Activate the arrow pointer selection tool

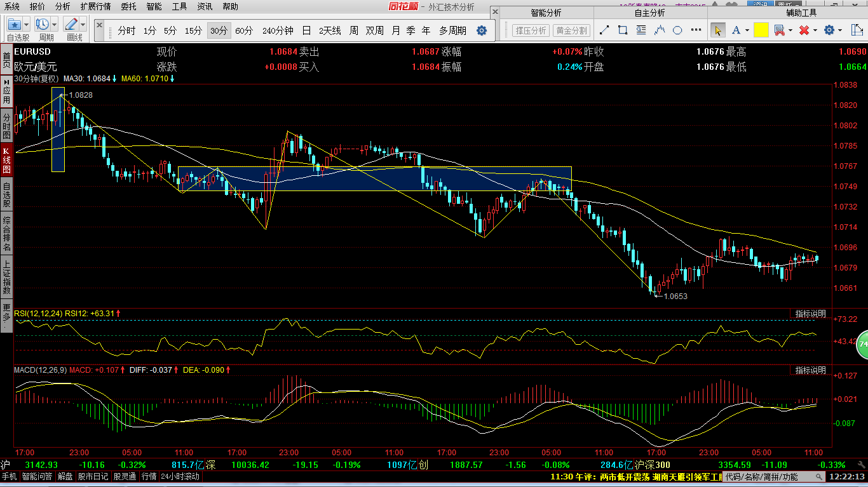pyautogui.click(x=718, y=30)
